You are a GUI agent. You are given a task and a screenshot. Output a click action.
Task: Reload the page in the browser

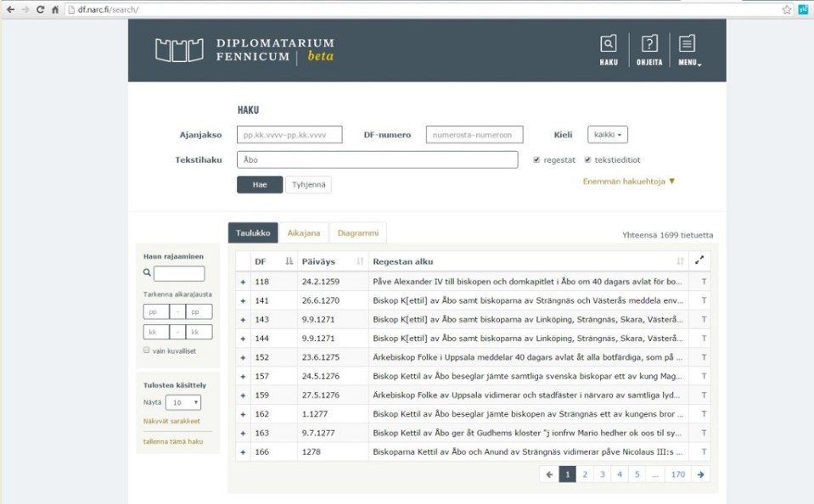(x=40, y=9)
